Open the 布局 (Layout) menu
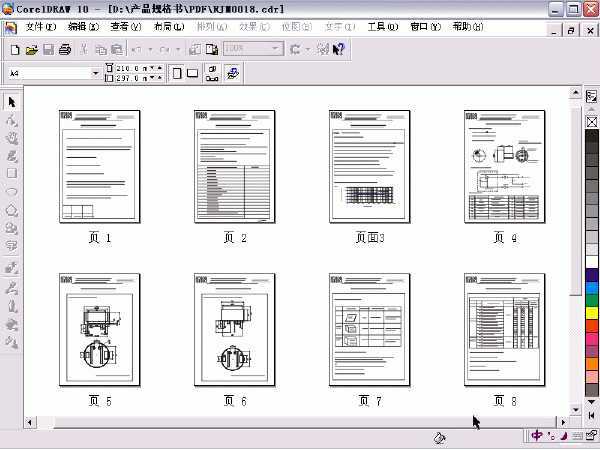Viewport: 600px width, 450px height. tap(169, 27)
